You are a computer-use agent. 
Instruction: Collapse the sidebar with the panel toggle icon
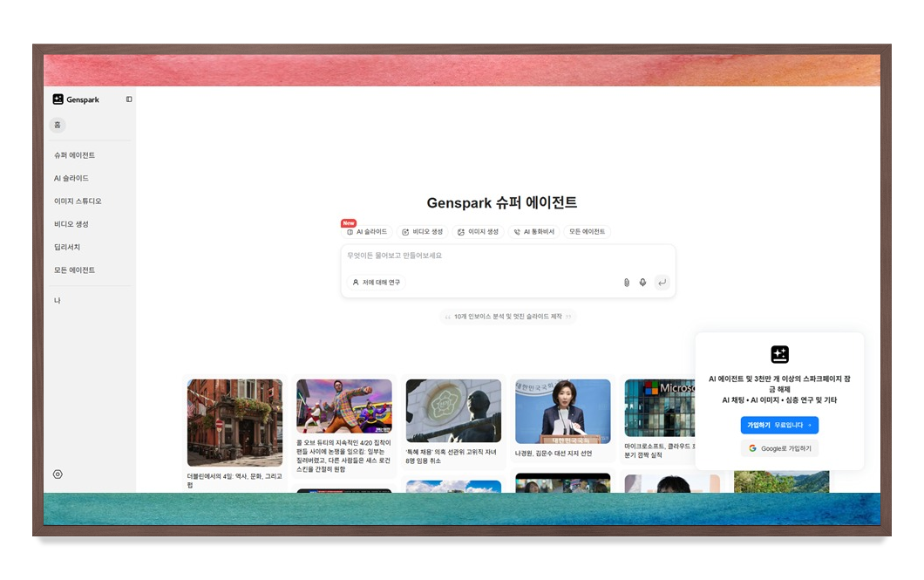click(x=129, y=99)
